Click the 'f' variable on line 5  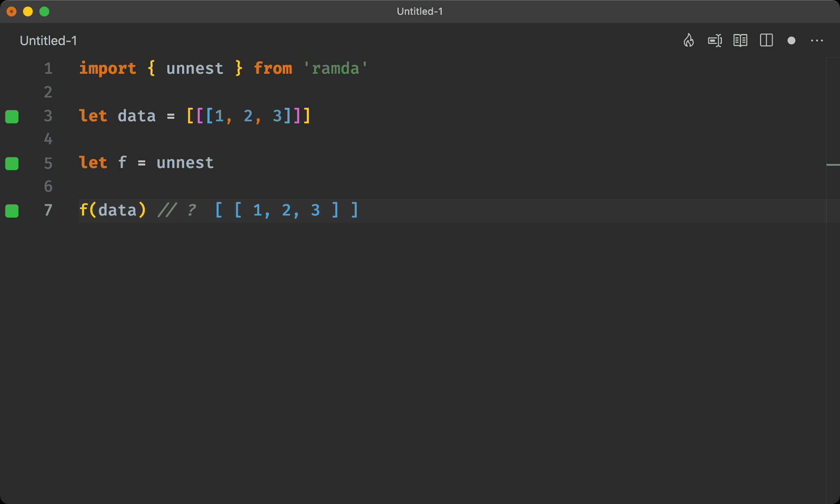pyautogui.click(x=122, y=163)
